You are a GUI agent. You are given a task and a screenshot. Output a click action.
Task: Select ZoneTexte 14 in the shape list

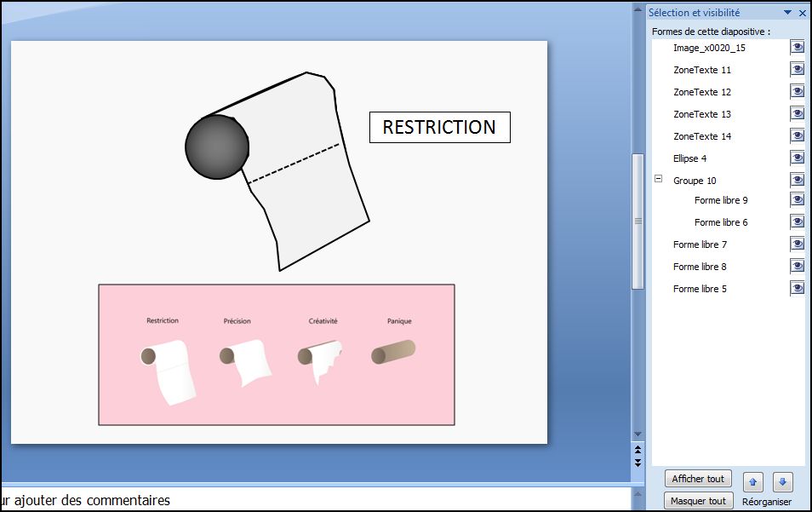[x=701, y=136]
